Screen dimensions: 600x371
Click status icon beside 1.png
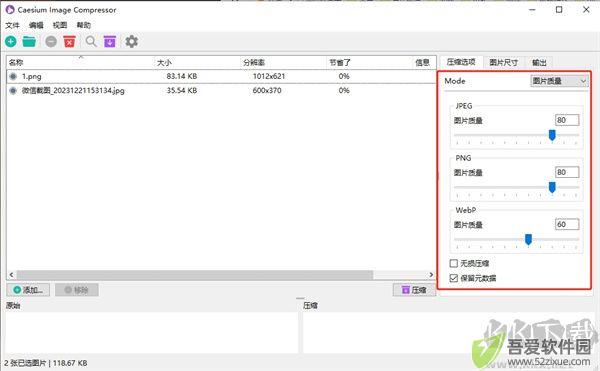pyautogui.click(x=13, y=76)
